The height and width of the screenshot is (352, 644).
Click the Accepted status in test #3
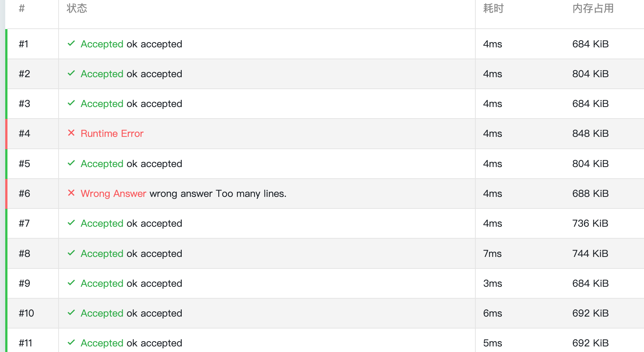(x=102, y=104)
